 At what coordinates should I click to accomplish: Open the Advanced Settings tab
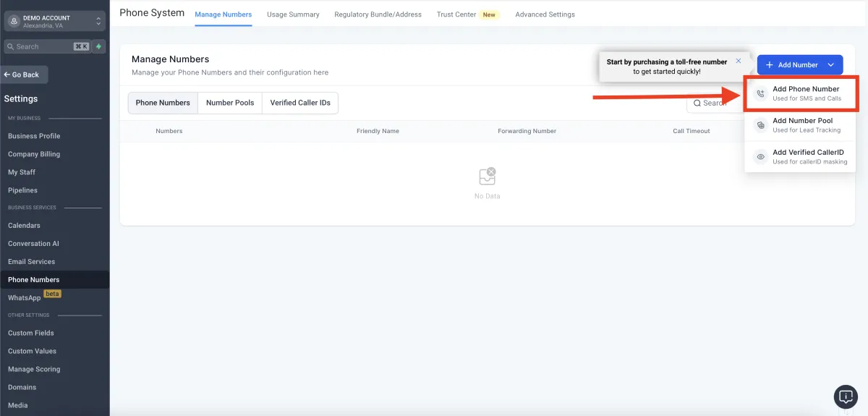(545, 14)
